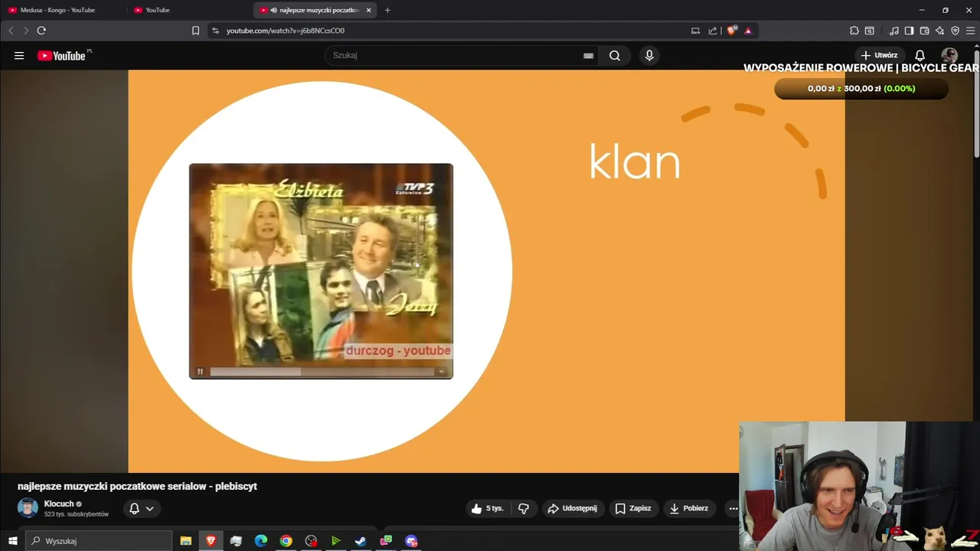This screenshot has height=551, width=980.
Task: Open Windows Start menu
Action: [x=12, y=541]
